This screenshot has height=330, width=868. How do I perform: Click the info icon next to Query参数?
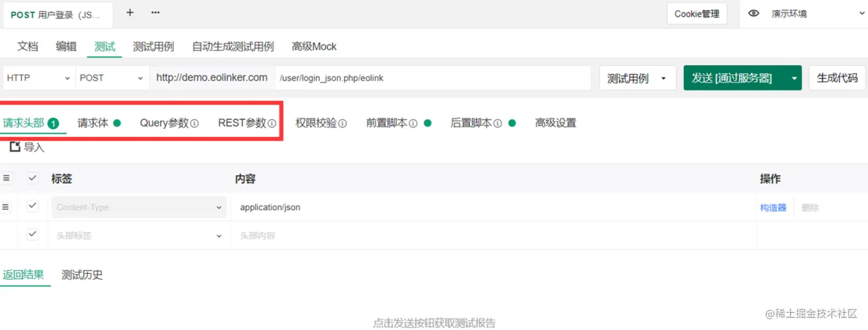click(195, 123)
